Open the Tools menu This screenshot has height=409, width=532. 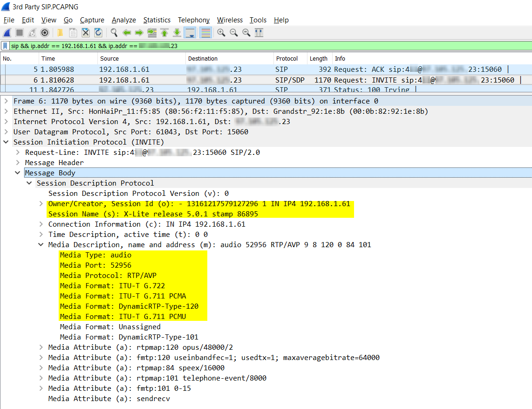click(x=258, y=20)
